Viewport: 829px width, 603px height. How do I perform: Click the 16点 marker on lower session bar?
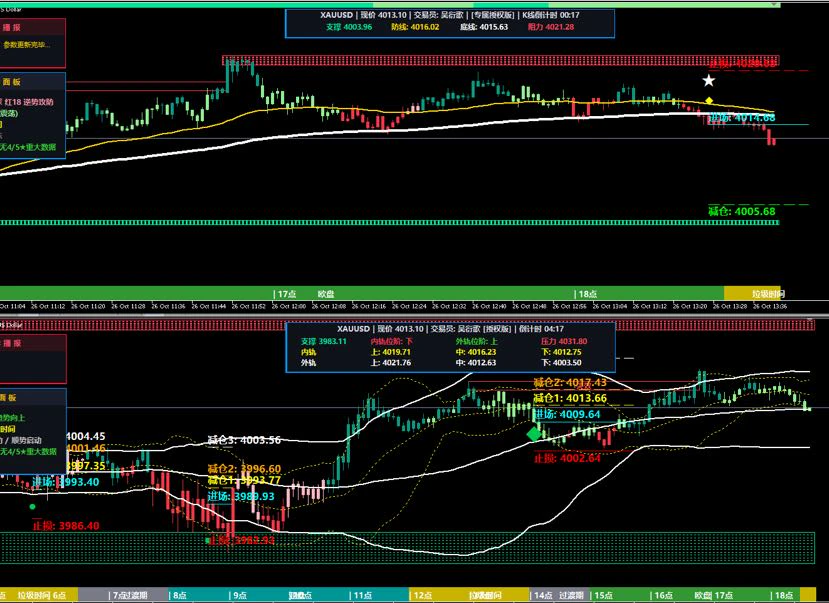[662, 595]
